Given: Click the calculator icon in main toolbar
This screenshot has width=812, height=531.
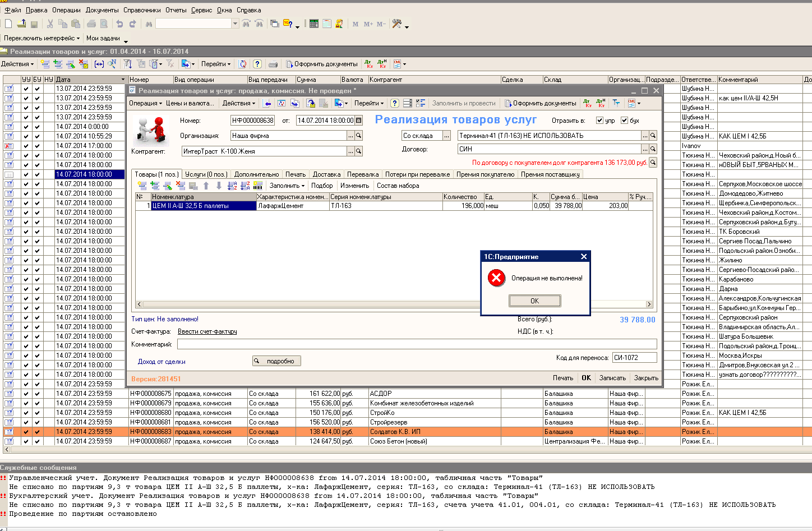Looking at the screenshot, I should point(314,24).
